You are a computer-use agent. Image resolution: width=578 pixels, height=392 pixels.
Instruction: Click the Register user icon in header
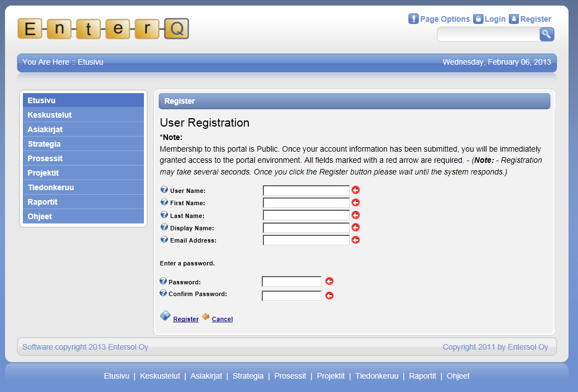pyautogui.click(x=514, y=19)
